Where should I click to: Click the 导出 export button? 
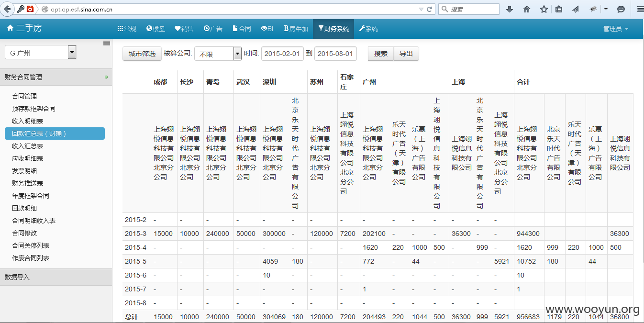406,54
